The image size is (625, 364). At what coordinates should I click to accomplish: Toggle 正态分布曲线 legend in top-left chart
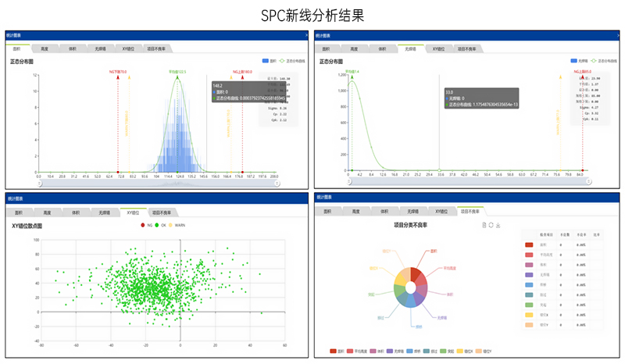coord(284,60)
